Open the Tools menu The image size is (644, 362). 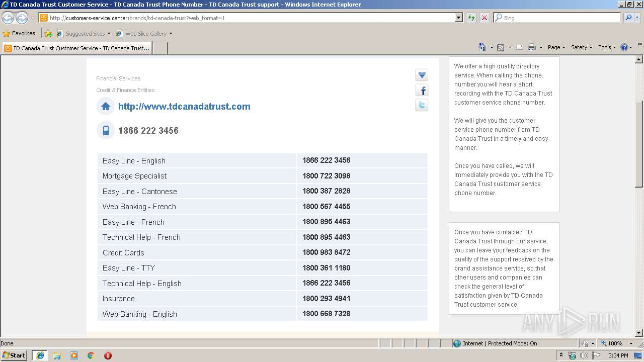tap(607, 47)
